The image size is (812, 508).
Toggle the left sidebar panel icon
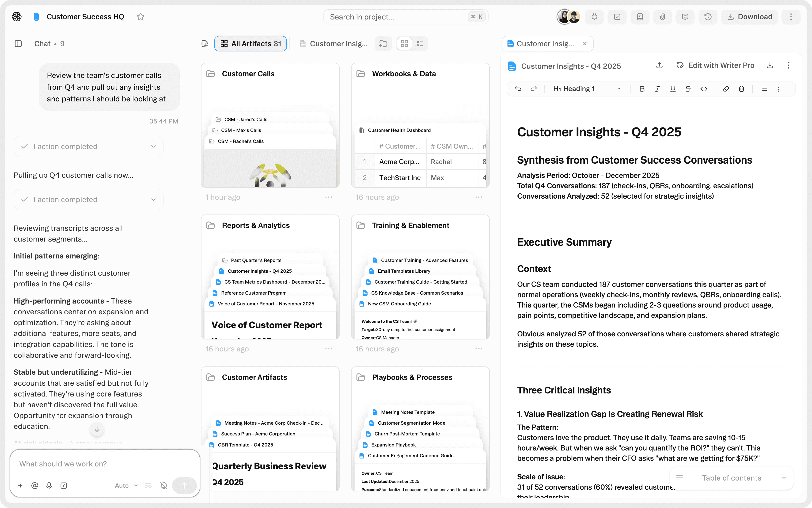coord(19,44)
